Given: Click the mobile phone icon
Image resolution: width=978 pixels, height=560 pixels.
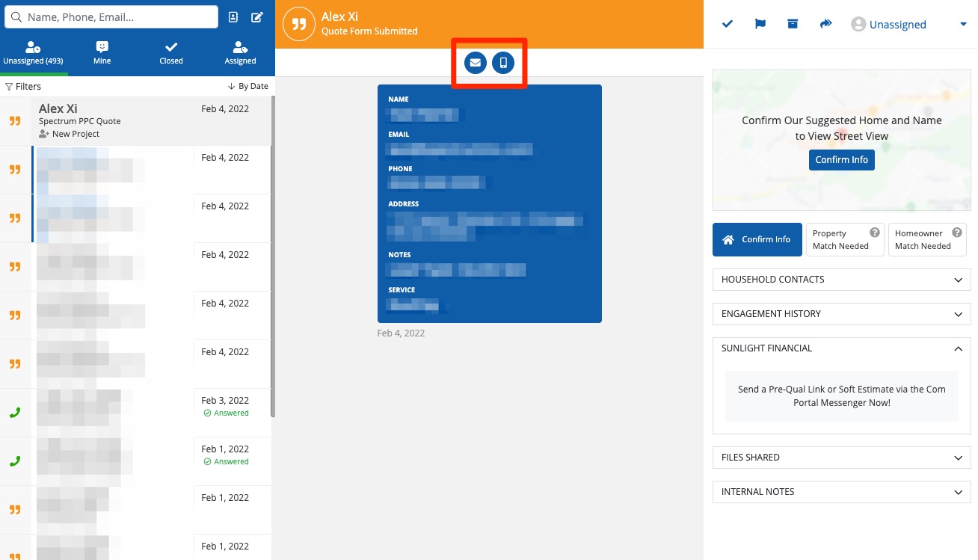Looking at the screenshot, I should pyautogui.click(x=503, y=63).
